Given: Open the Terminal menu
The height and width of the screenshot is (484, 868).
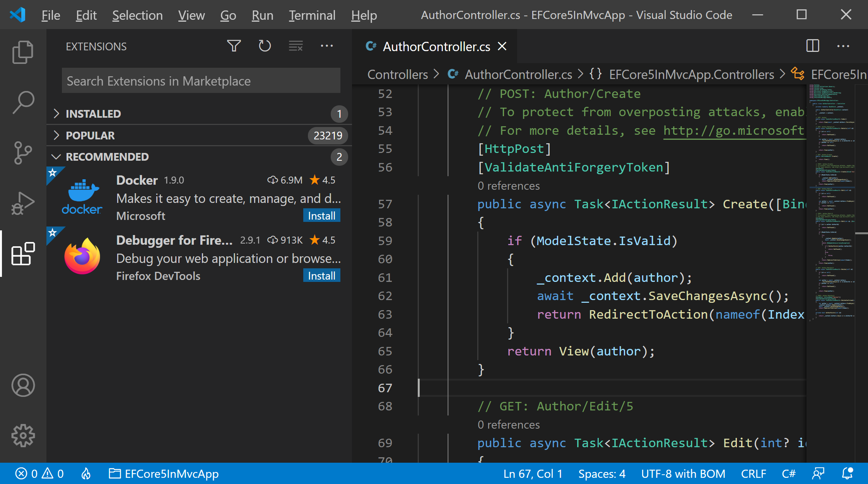Looking at the screenshot, I should tap(312, 15).
